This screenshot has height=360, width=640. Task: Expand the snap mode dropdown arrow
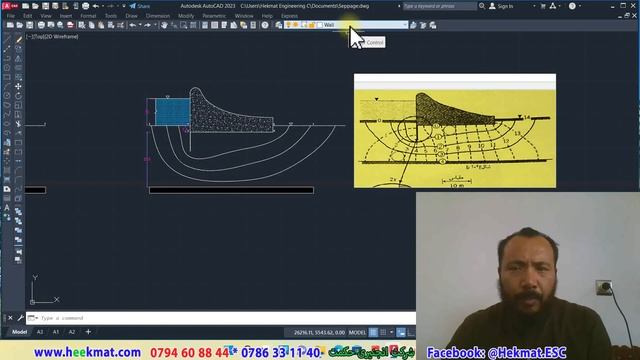(391, 333)
